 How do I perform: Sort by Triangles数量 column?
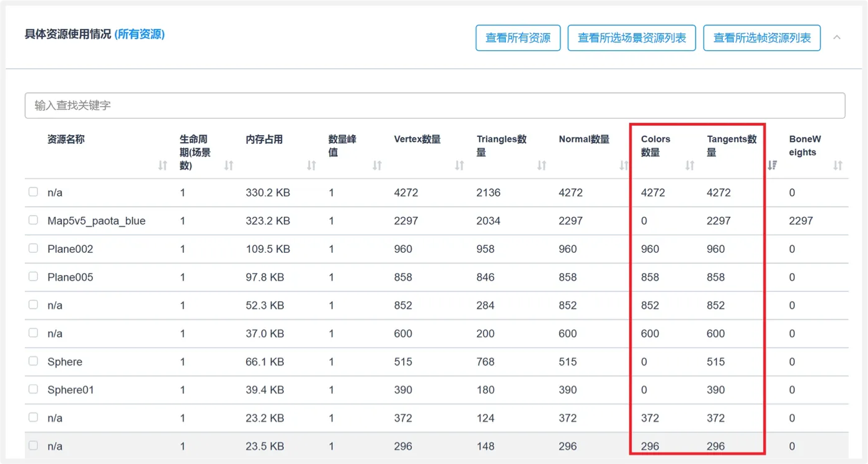point(542,165)
